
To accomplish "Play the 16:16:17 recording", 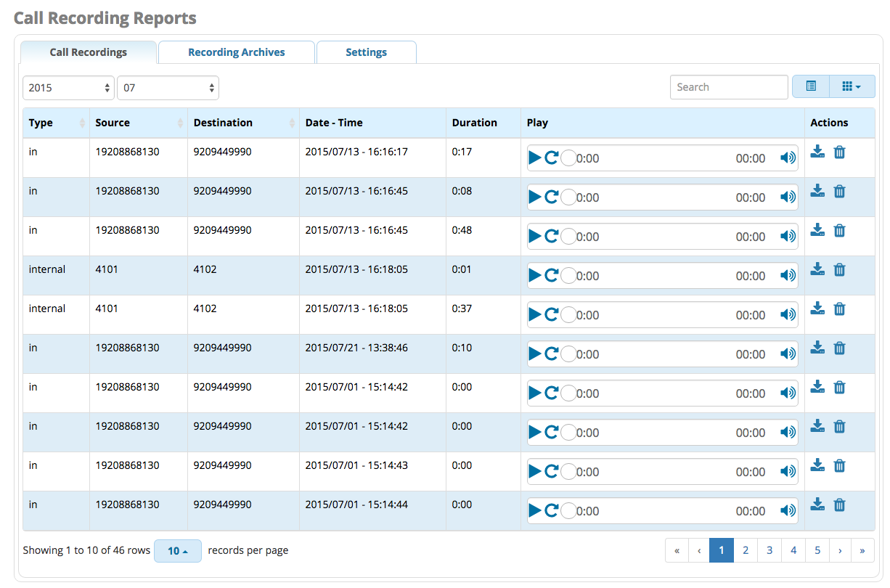I will pyautogui.click(x=535, y=158).
